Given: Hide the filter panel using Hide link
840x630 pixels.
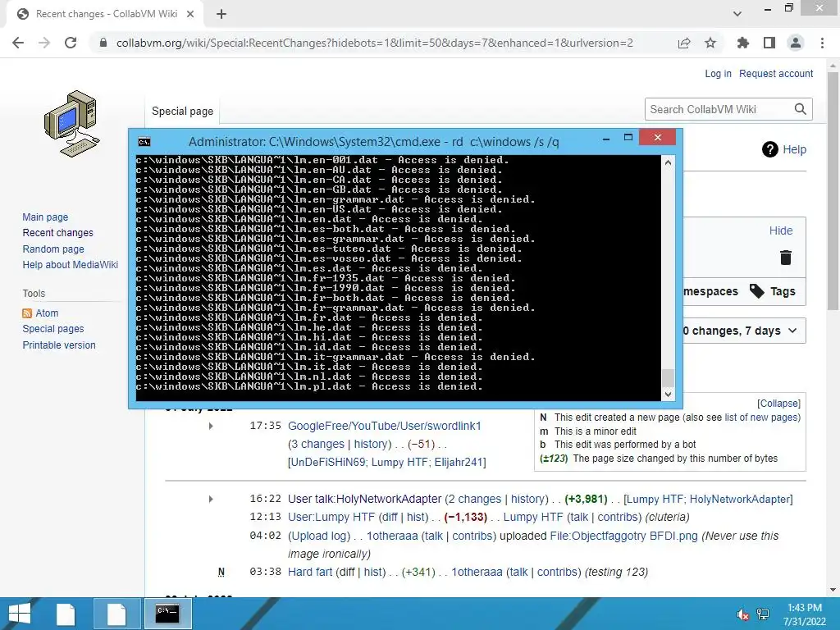Looking at the screenshot, I should (781, 231).
